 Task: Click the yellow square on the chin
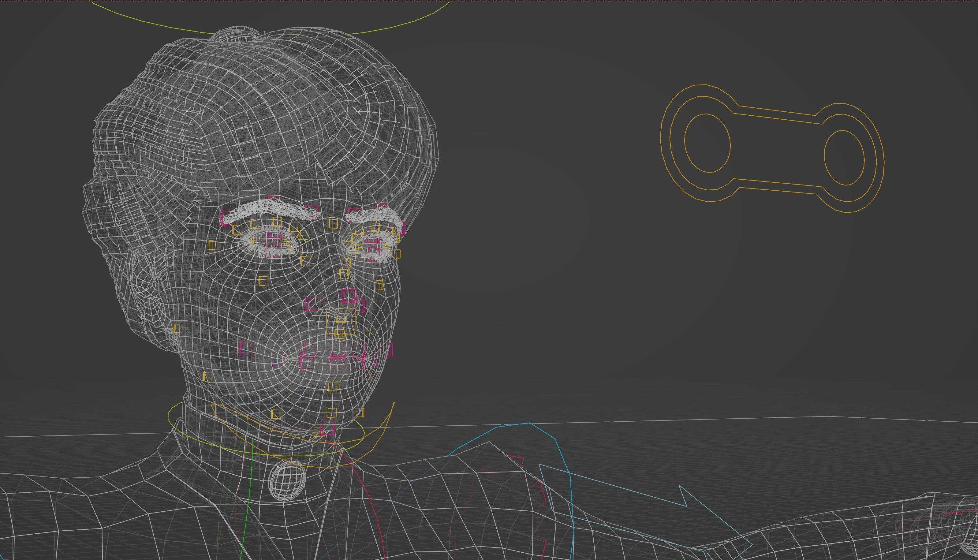[x=333, y=386]
